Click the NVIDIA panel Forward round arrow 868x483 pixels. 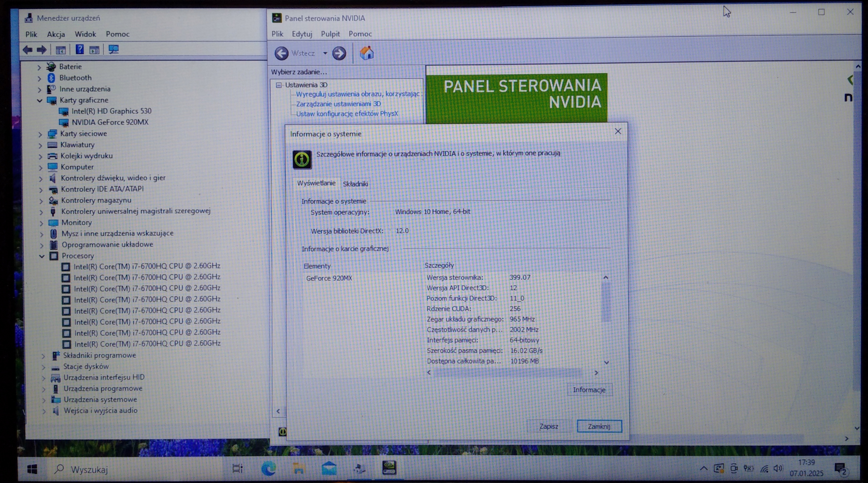[x=339, y=53]
